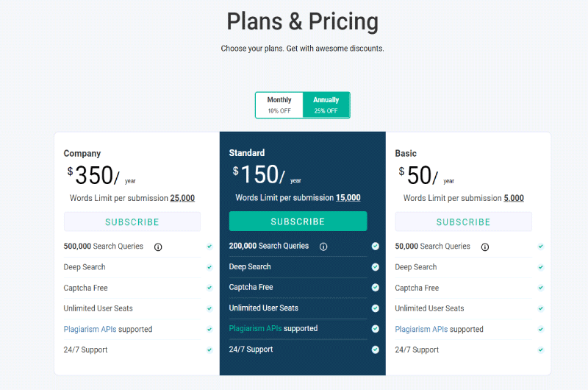Subscribe to the Basic plan
Viewport: 588px width, 390px height.
(463, 221)
